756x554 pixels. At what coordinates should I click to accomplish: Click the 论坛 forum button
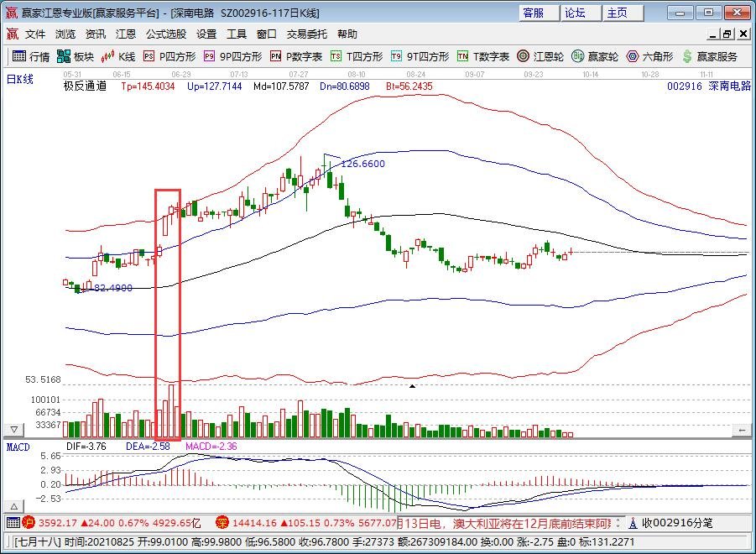tap(575, 13)
